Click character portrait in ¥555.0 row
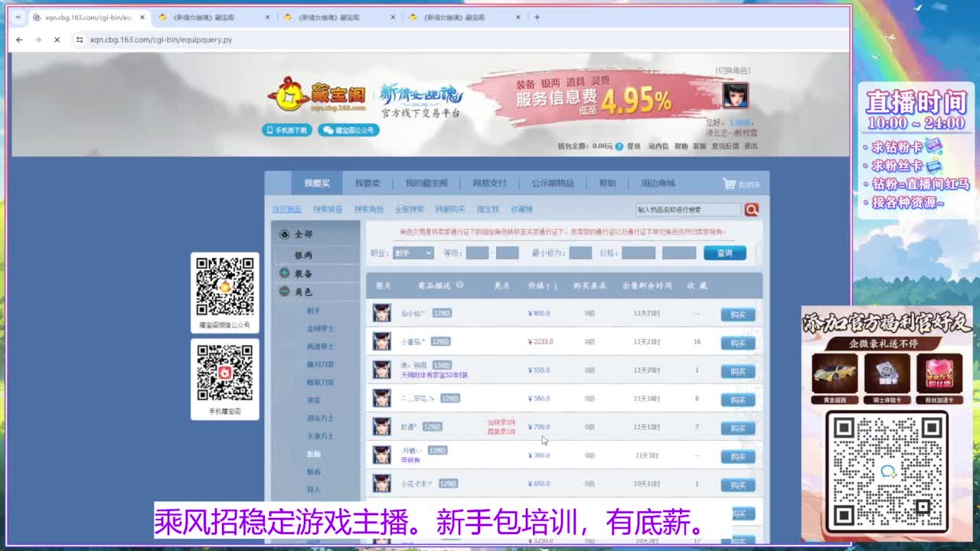Image resolution: width=980 pixels, height=551 pixels. click(x=381, y=370)
